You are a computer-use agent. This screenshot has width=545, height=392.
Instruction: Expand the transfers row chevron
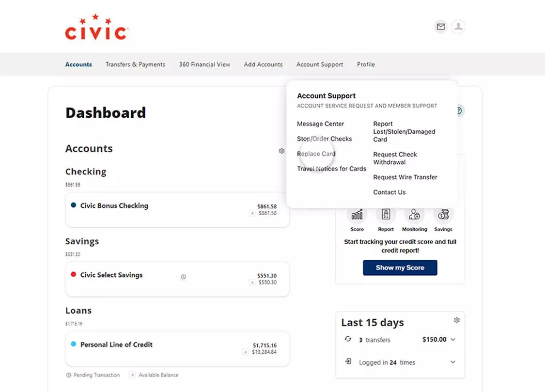[x=453, y=340]
